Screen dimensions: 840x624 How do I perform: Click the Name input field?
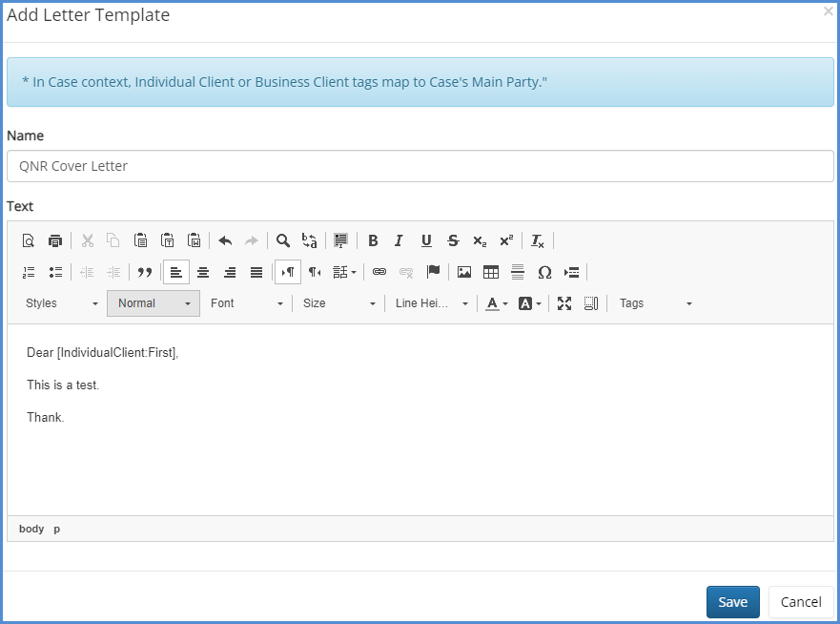tap(420, 166)
